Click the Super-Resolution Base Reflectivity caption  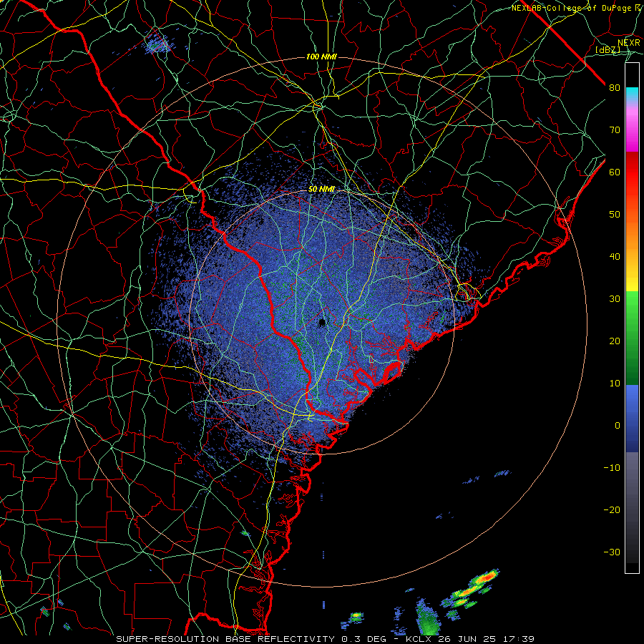(325, 639)
